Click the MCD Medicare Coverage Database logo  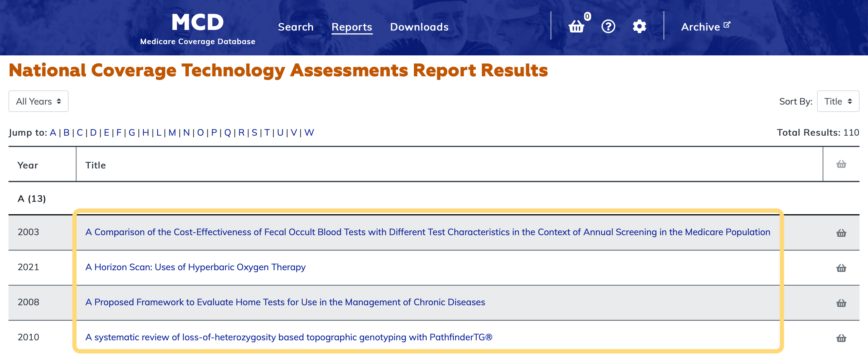pyautogui.click(x=197, y=29)
